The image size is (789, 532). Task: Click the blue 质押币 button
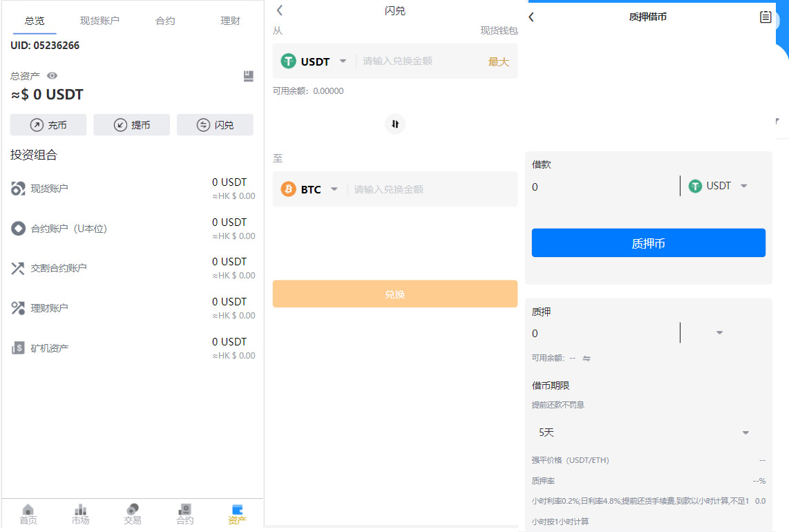(648, 243)
